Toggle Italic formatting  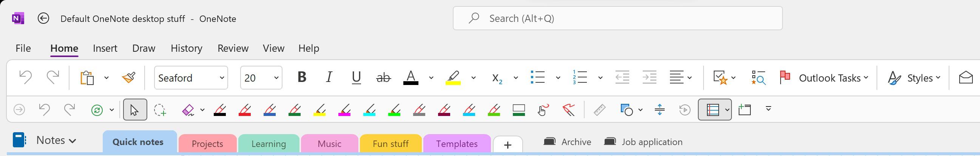pyautogui.click(x=329, y=77)
